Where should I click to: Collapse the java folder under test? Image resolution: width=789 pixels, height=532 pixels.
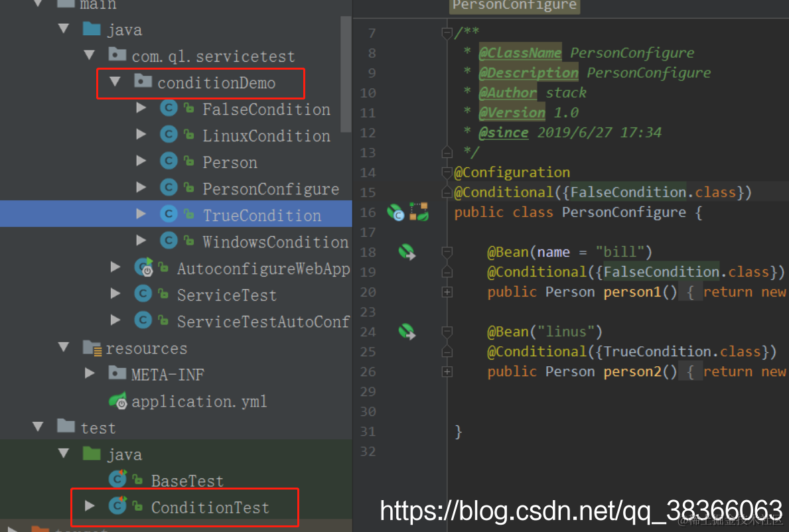coord(64,454)
